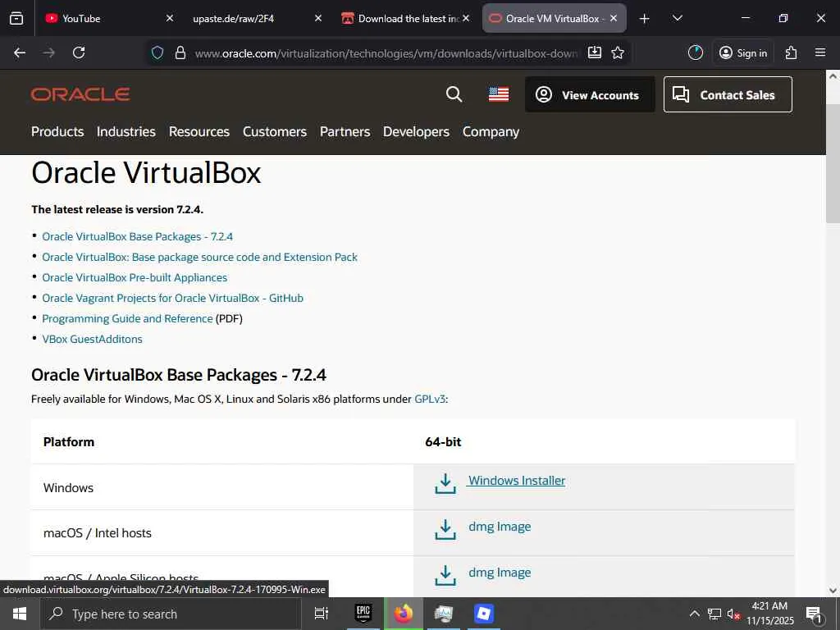This screenshot has height=630, width=840.
Task: Open the tracking protection shield icon
Action: pos(157,52)
